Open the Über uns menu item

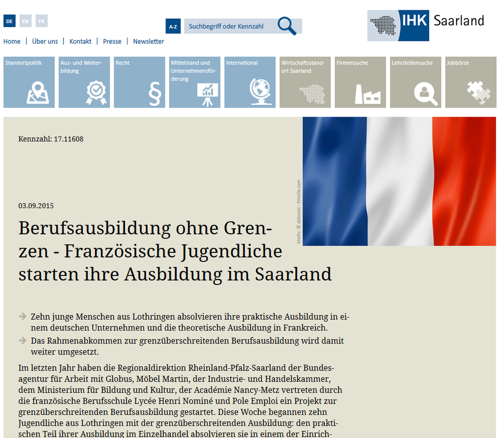tap(45, 41)
